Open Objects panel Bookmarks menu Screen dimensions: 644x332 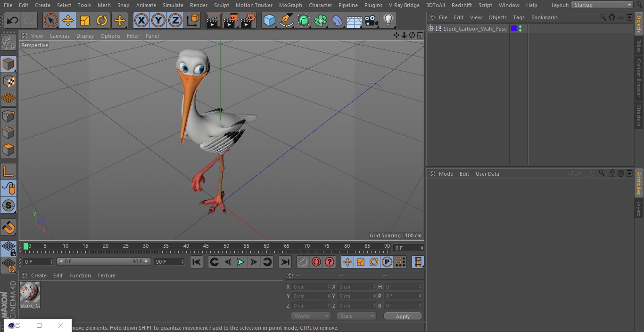click(544, 17)
